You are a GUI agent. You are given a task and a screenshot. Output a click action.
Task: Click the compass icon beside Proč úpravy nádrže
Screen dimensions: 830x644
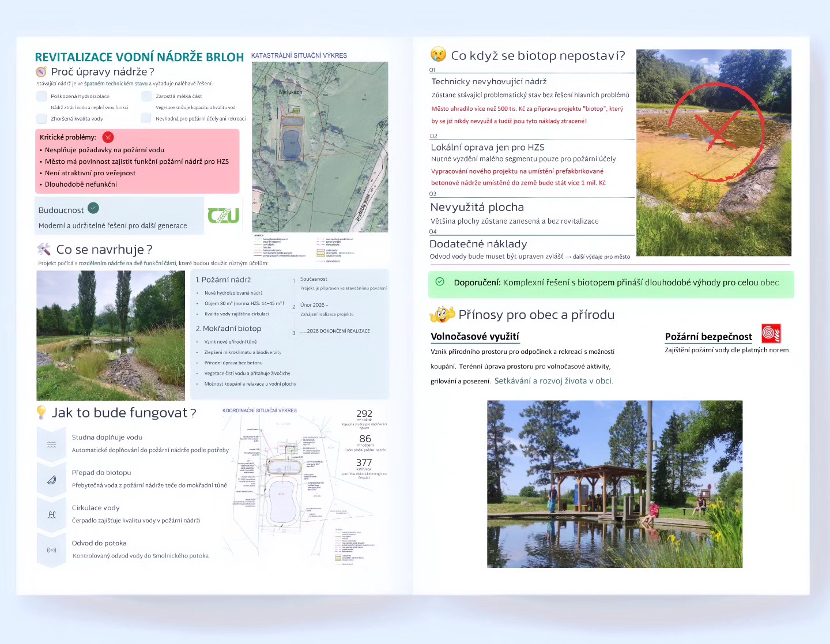41,72
